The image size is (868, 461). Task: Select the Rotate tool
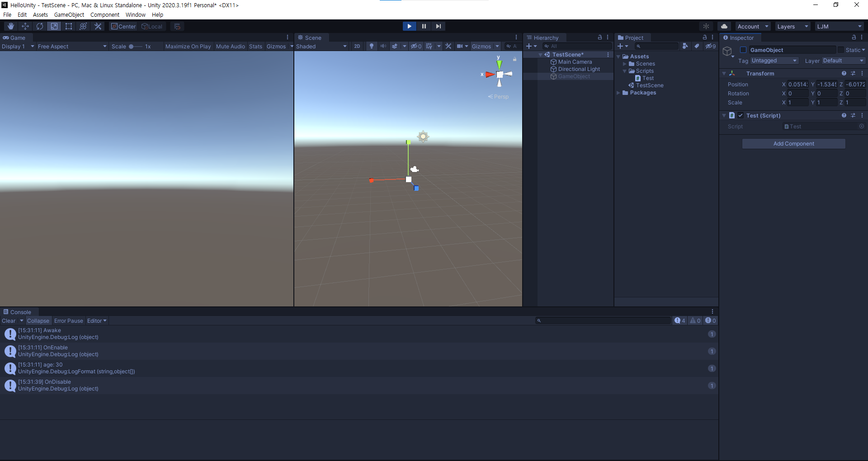coord(40,26)
